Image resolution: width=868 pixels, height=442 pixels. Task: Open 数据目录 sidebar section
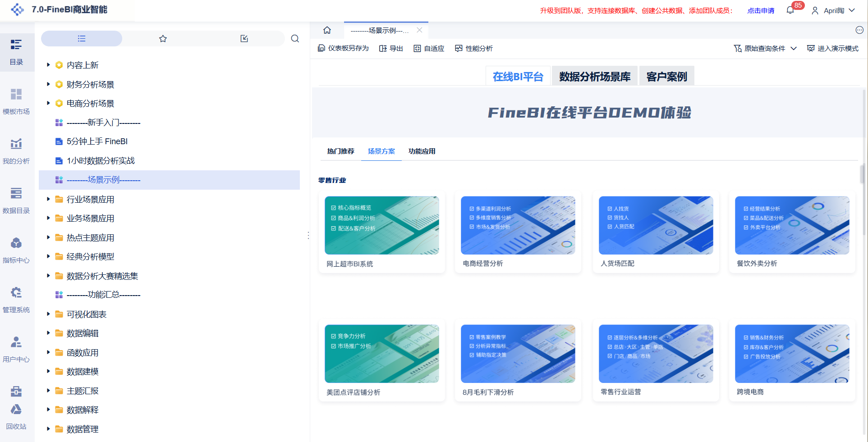tap(16, 201)
